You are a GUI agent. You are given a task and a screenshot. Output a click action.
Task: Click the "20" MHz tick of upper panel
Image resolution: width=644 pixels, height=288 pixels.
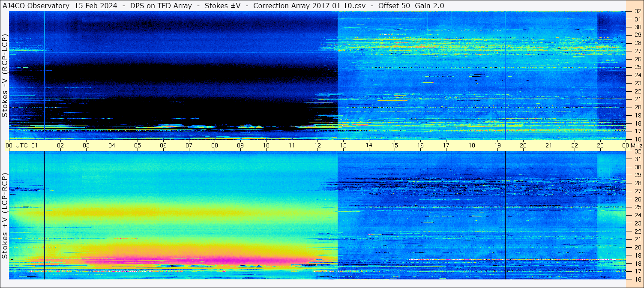click(638, 107)
